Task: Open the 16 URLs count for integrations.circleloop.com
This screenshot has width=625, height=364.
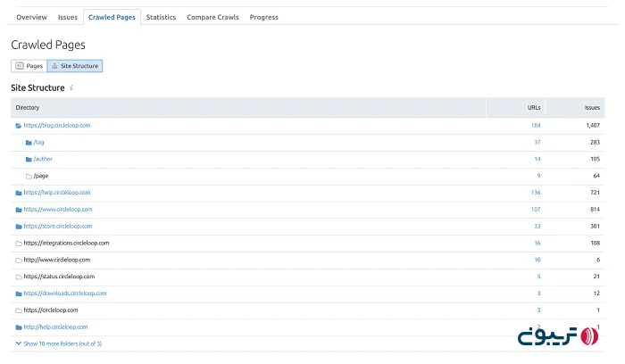Action: [x=537, y=243]
